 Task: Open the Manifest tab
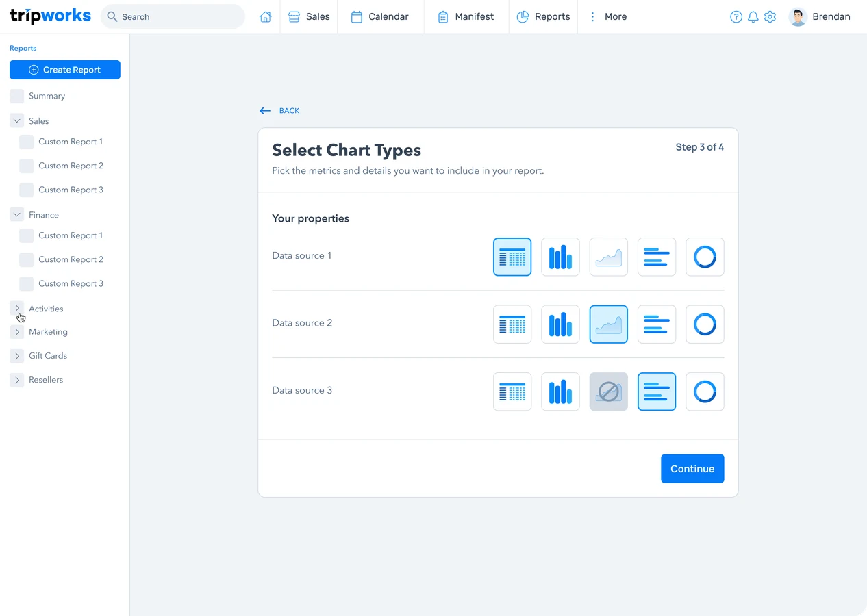tap(466, 17)
